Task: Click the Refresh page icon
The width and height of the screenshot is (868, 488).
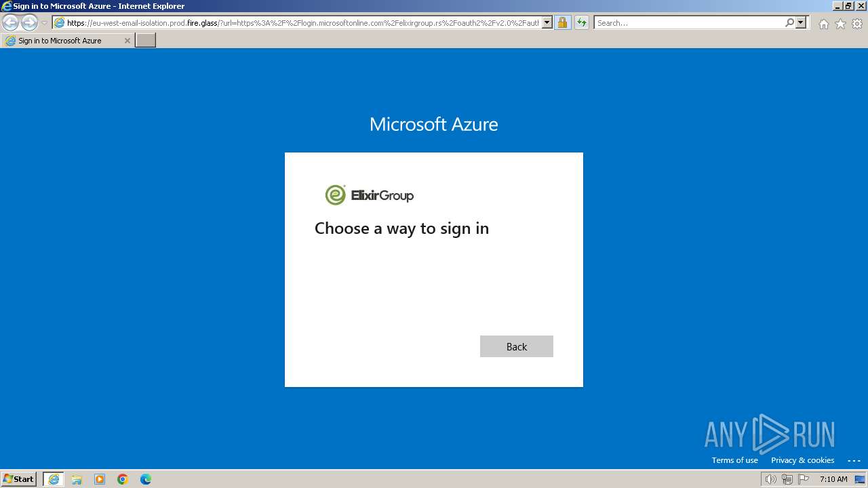Action: click(x=582, y=23)
